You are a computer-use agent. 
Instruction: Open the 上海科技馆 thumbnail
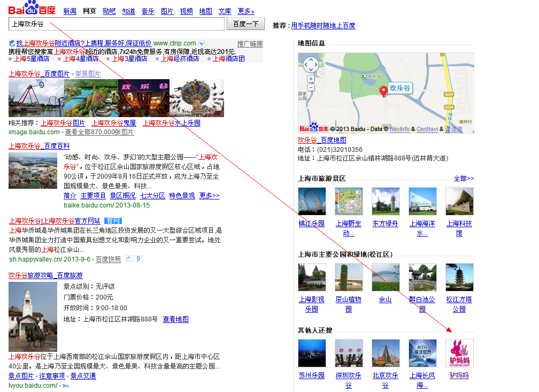click(x=459, y=201)
